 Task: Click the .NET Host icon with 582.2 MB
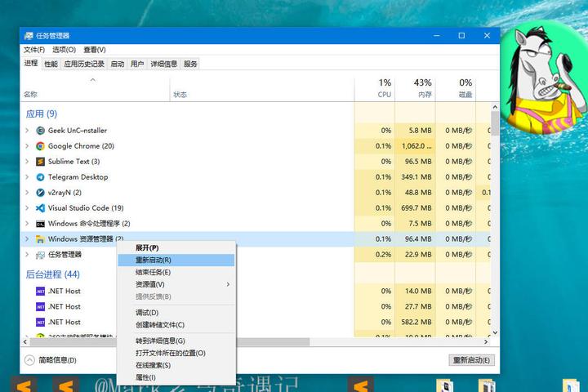click(x=40, y=323)
